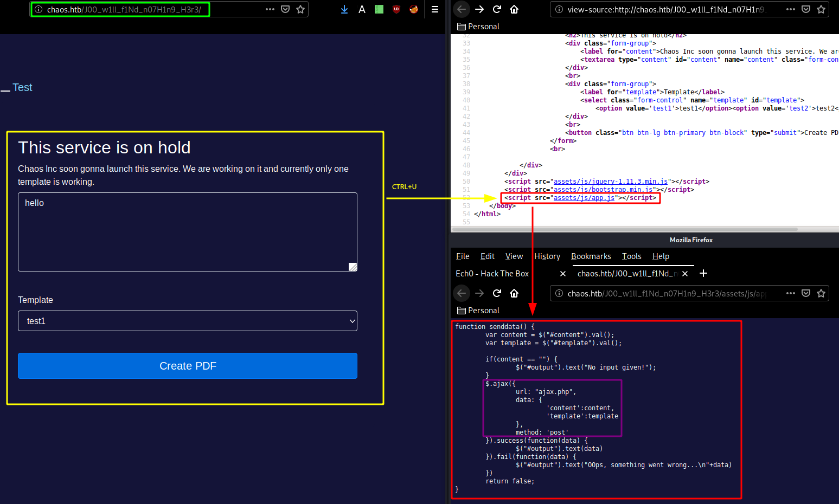Image resolution: width=839 pixels, height=504 pixels.
Task: Click the '</html>' line in page source
Action: [x=487, y=214]
